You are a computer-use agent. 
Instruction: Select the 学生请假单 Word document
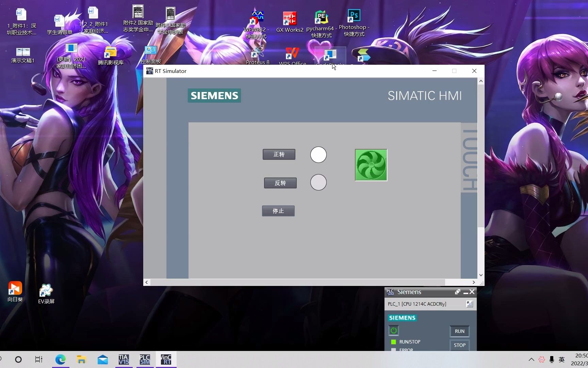[60, 25]
